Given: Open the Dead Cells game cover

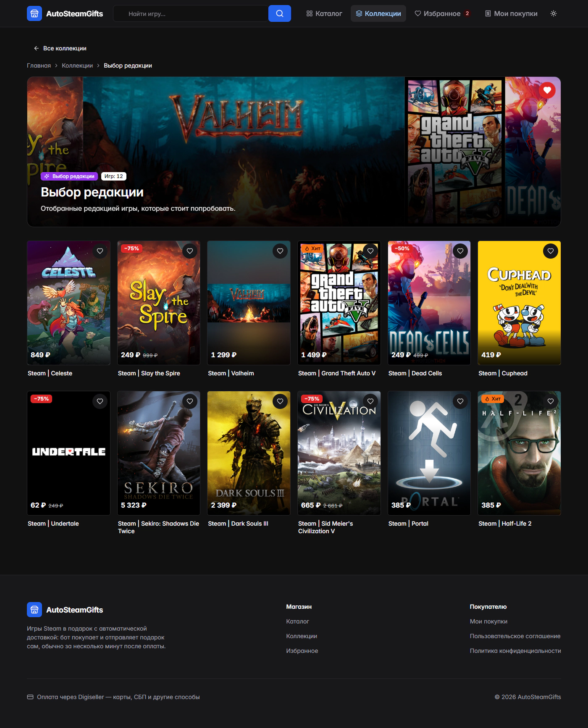Looking at the screenshot, I should coord(429,303).
